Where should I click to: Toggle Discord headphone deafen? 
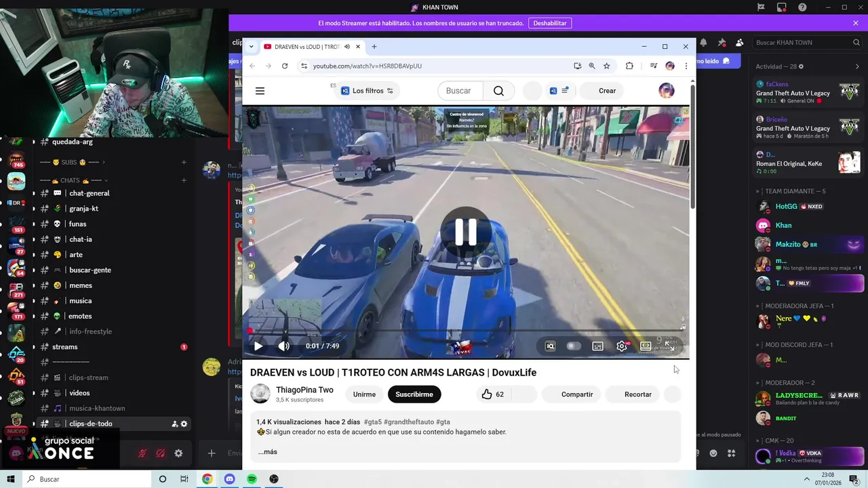click(x=161, y=453)
